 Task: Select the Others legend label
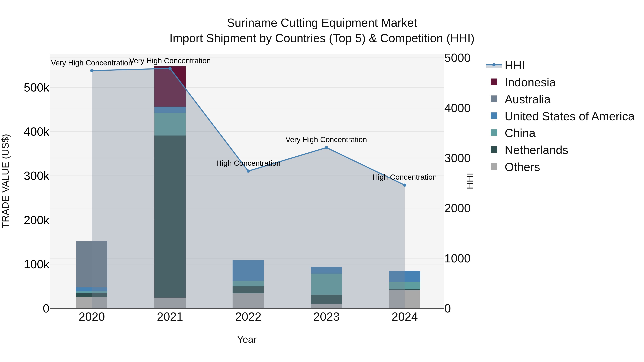tap(522, 167)
